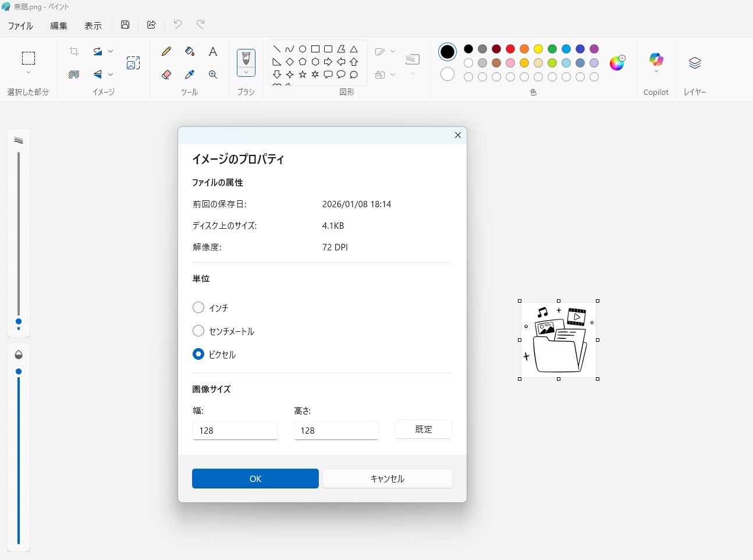Open the Layers panel
Viewport: 753px width, 560px height.
695,63
